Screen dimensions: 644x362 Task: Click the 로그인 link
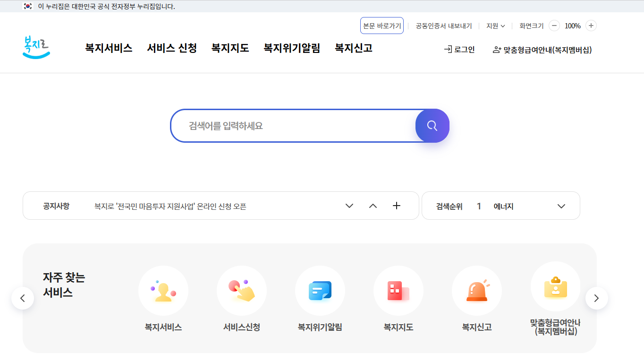pyautogui.click(x=459, y=50)
